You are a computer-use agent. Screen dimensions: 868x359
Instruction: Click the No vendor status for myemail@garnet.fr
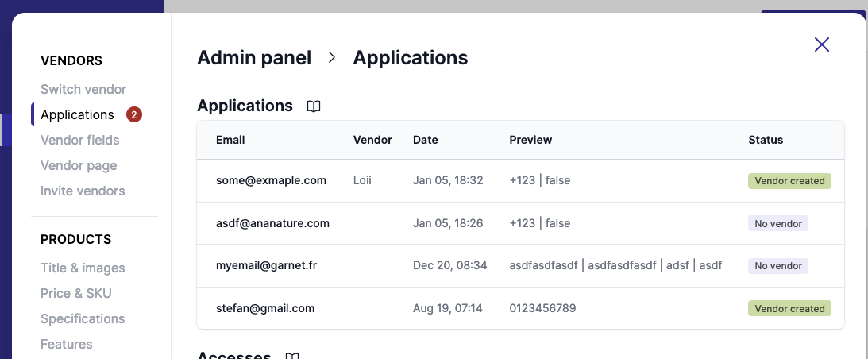pyautogui.click(x=777, y=266)
